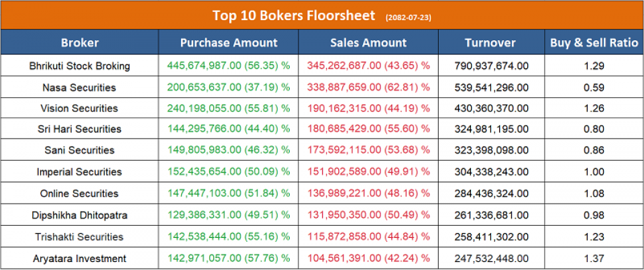This screenshot has width=644, height=270.
Task: Click Bhrikuti turnover value 790,937,674.00
Action: click(490, 66)
